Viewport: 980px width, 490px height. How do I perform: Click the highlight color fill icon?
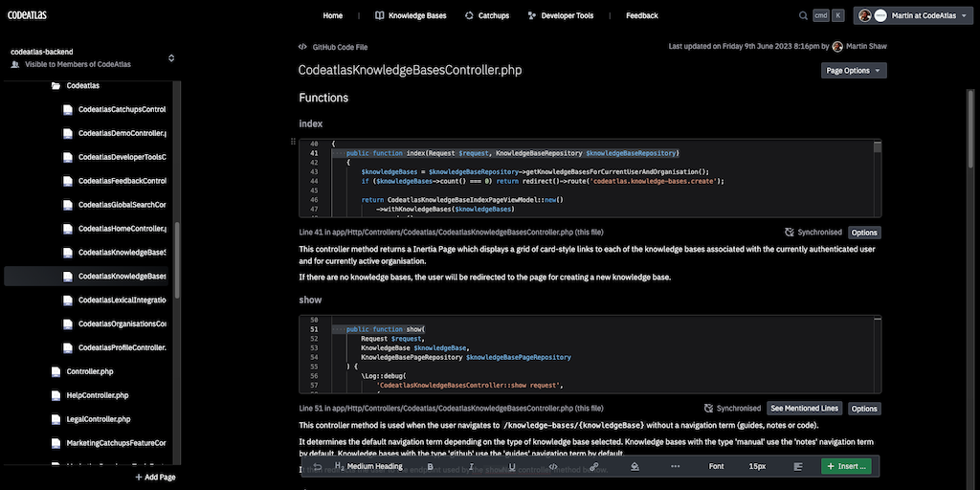pos(635,466)
